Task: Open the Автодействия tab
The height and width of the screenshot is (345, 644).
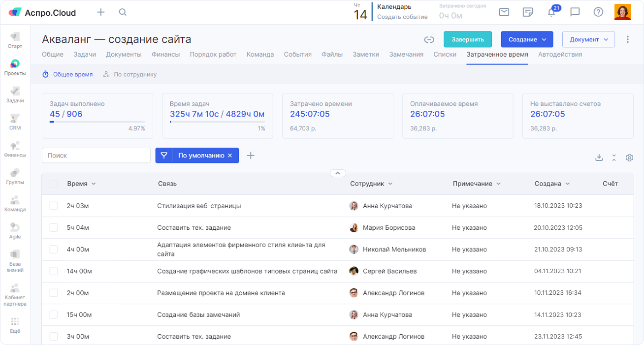Action: pos(560,55)
